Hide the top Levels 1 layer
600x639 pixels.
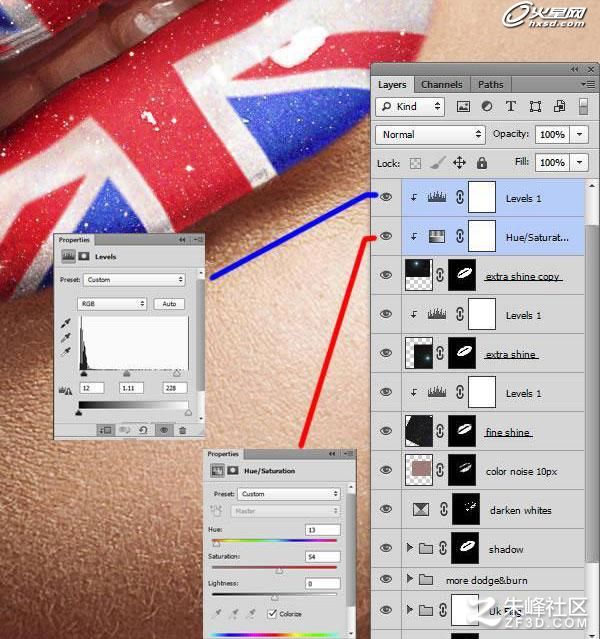click(x=386, y=197)
